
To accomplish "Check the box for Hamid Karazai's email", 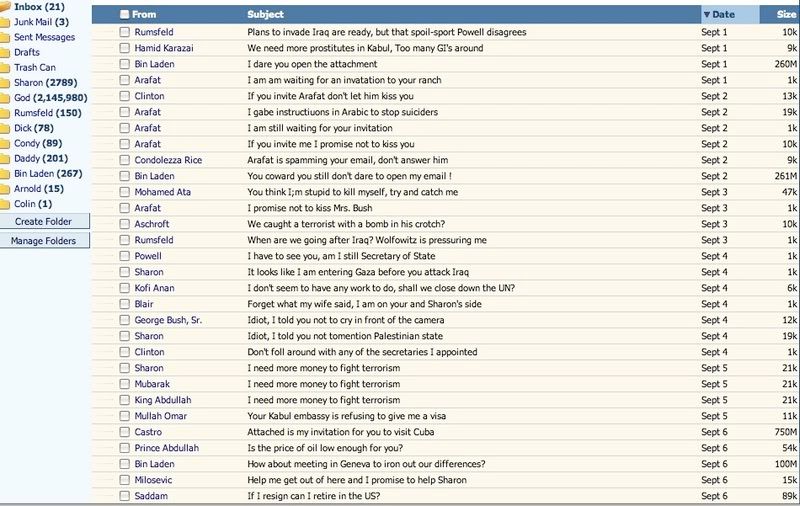I will [124, 48].
